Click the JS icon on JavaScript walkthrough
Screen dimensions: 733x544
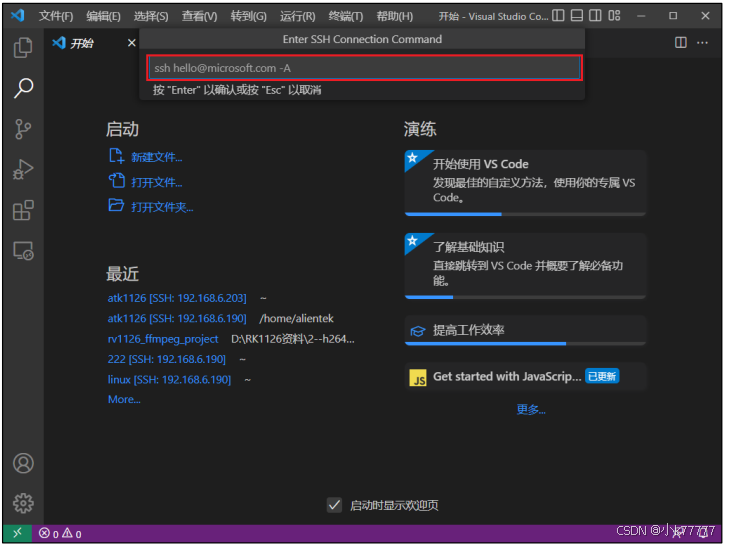tap(418, 378)
